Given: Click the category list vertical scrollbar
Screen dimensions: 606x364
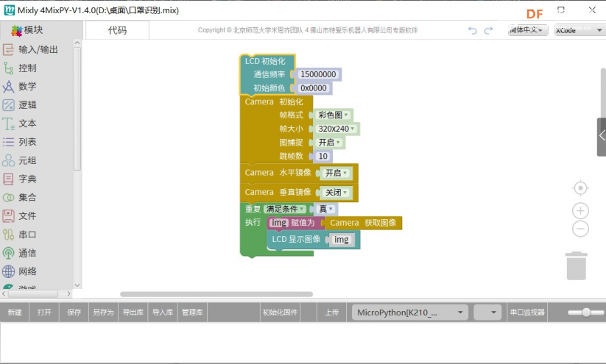Looking at the screenshot, I should point(77,109).
